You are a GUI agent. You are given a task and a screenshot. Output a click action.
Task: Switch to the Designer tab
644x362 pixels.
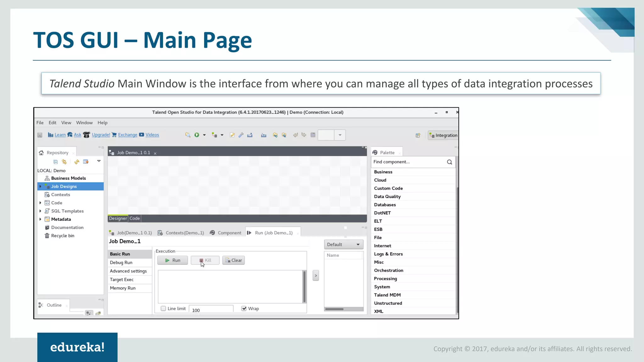[x=118, y=218]
